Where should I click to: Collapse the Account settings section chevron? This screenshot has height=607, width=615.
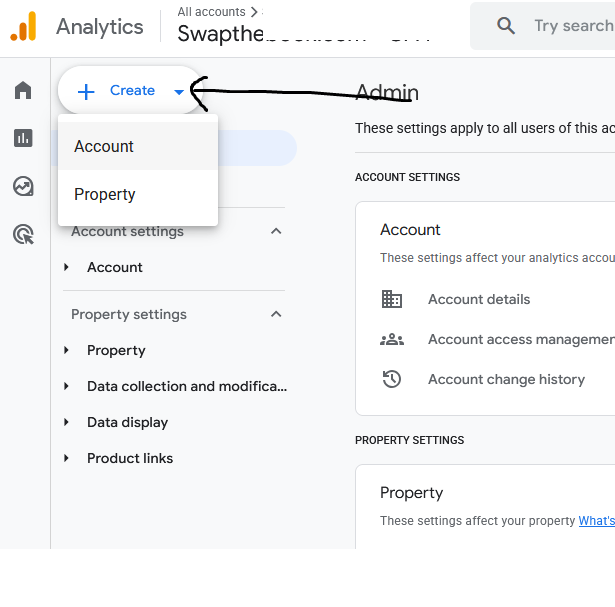276,231
